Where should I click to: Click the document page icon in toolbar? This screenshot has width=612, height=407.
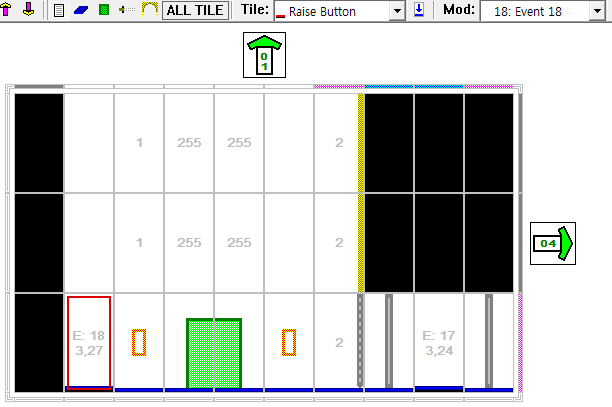(59, 10)
